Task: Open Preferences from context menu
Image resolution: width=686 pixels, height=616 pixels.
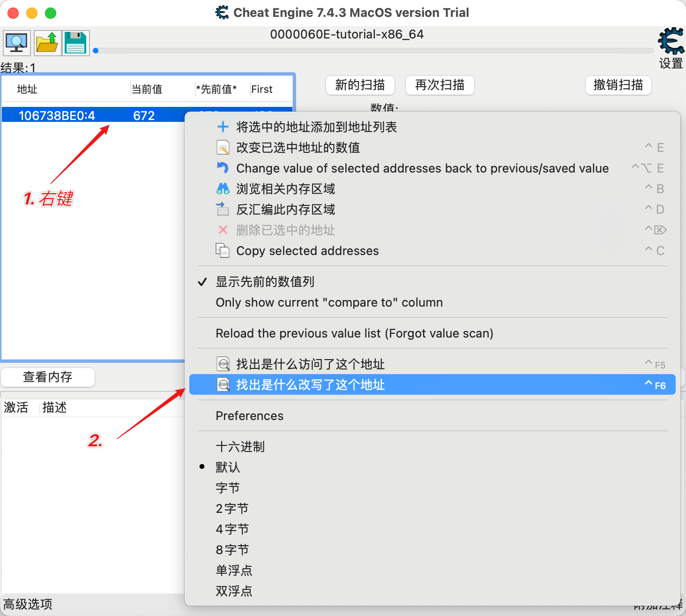Action: click(x=432, y=415)
